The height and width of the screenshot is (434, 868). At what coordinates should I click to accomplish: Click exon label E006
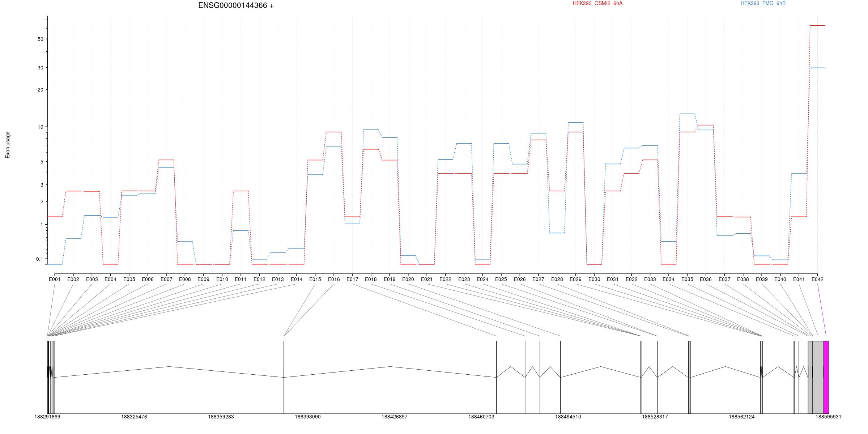coord(148,279)
